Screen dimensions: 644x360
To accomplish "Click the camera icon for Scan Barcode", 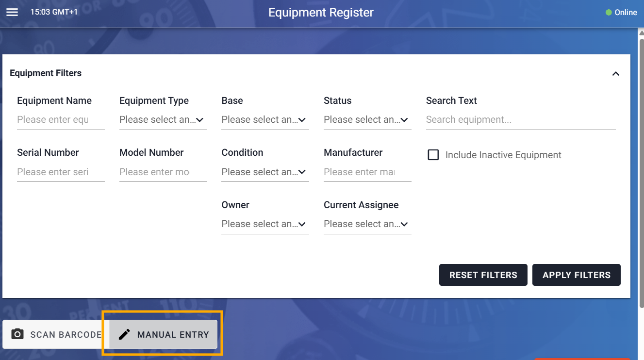I will (x=17, y=334).
